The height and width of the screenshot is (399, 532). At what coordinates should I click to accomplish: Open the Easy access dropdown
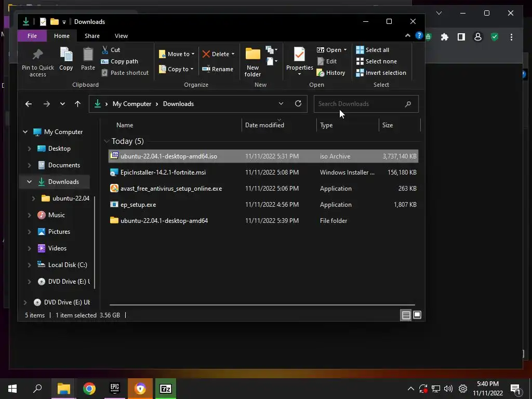tap(271, 61)
